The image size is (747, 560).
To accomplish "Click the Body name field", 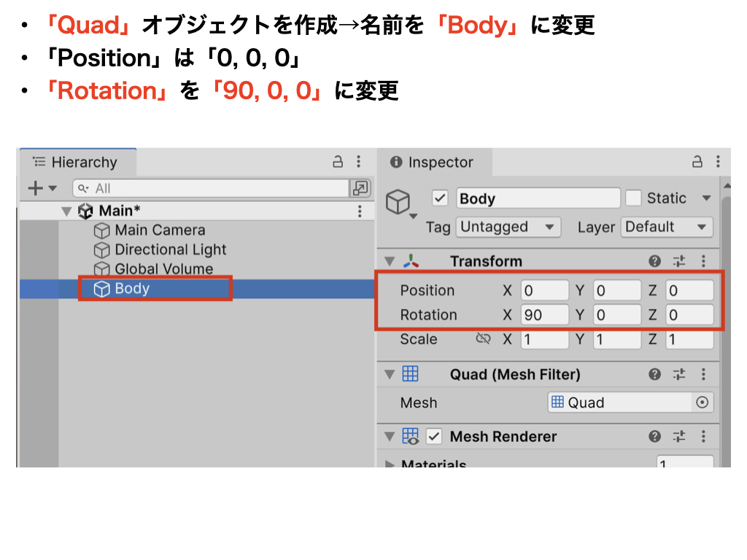I will point(538,198).
